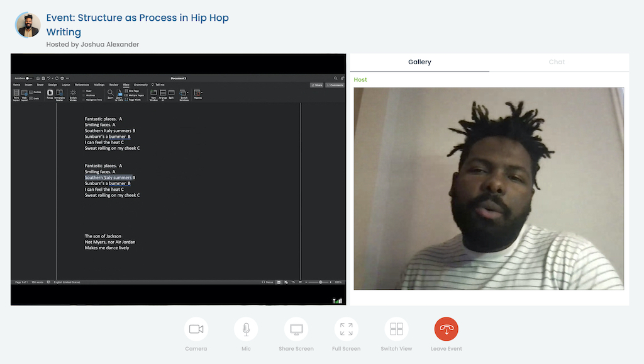Turn off the camera

[x=196, y=329]
